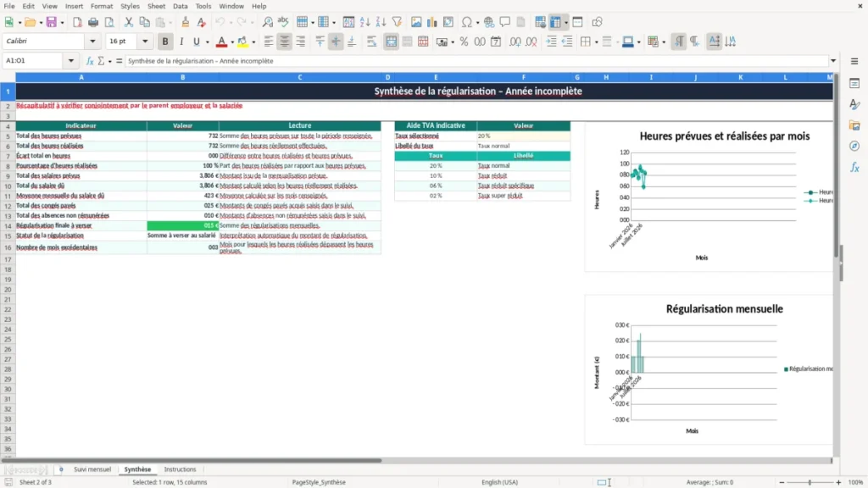Toggle Italic formatting

pos(181,42)
